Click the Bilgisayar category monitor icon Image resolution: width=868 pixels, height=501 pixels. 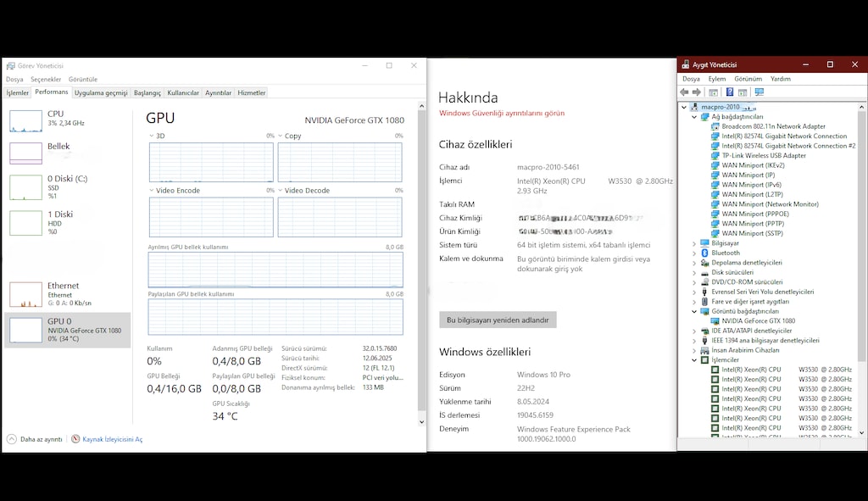coord(704,243)
